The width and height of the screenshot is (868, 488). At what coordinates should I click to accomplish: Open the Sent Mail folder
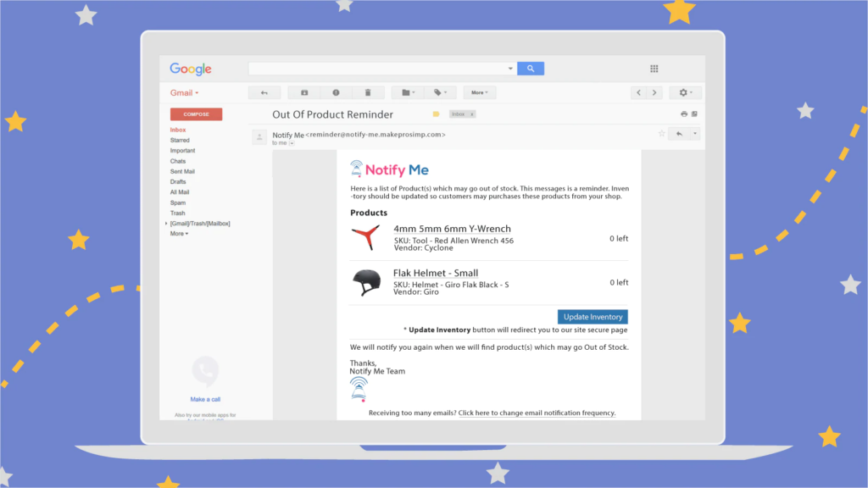coord(182,171)
